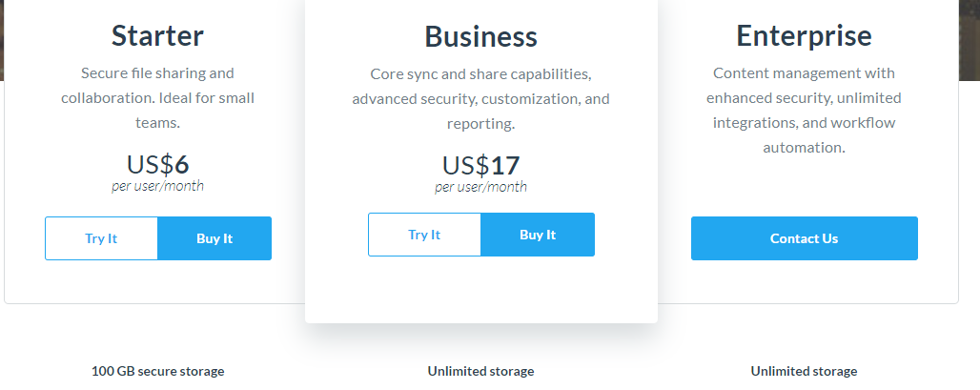This screenshot has width=980, height=390.
Task: Purchase Business plan with Buy It
Action: pos(538,235)
